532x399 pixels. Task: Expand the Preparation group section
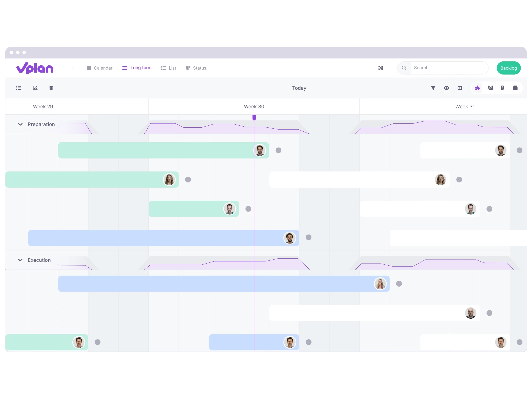(x=20, y=124)
